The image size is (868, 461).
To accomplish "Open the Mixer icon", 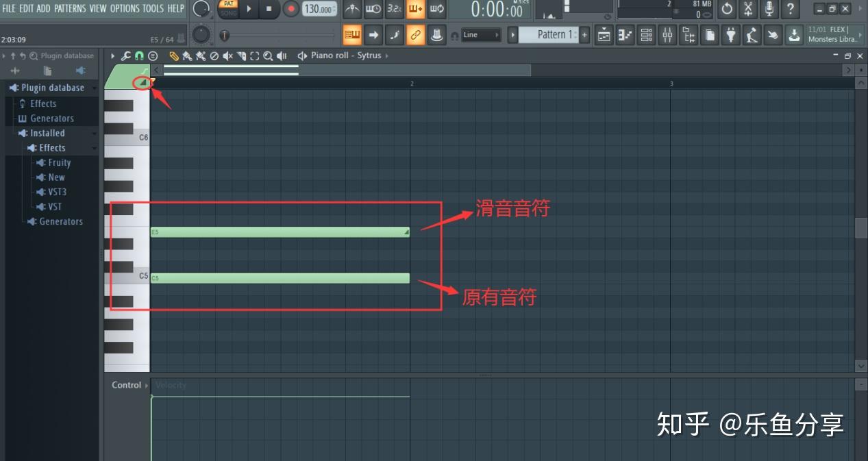I will 667,34.
